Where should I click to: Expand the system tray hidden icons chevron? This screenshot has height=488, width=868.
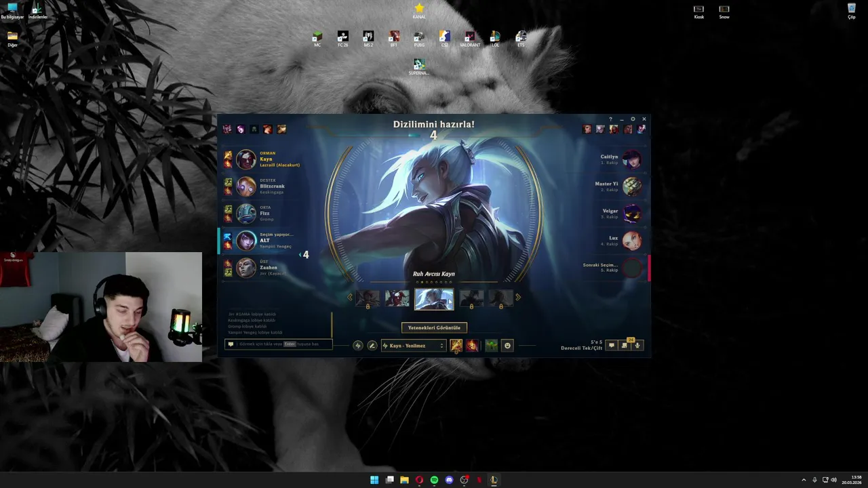pyautogui.click(x=804, y=480)
